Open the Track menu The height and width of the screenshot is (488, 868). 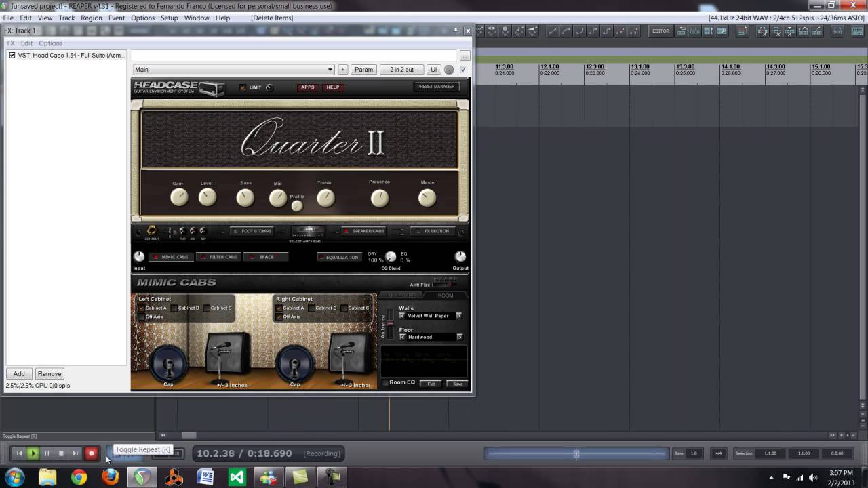[66, 18]
